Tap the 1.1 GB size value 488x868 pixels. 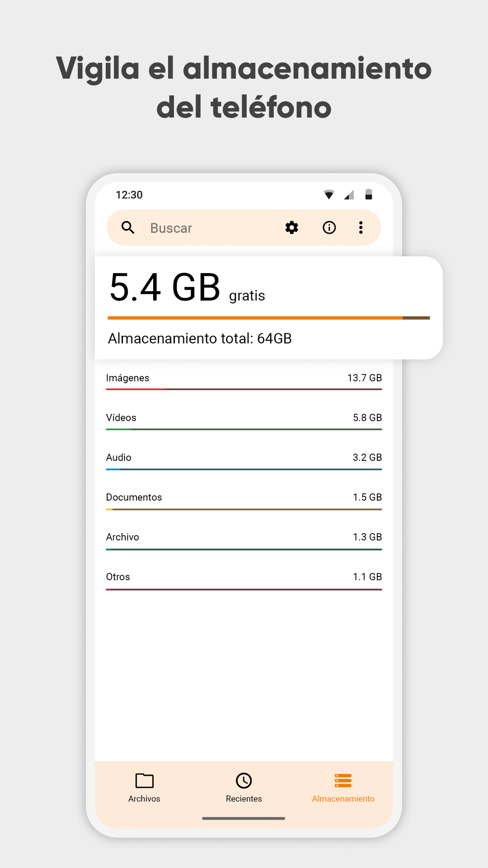pyautogui.click(x=367, y=577)
